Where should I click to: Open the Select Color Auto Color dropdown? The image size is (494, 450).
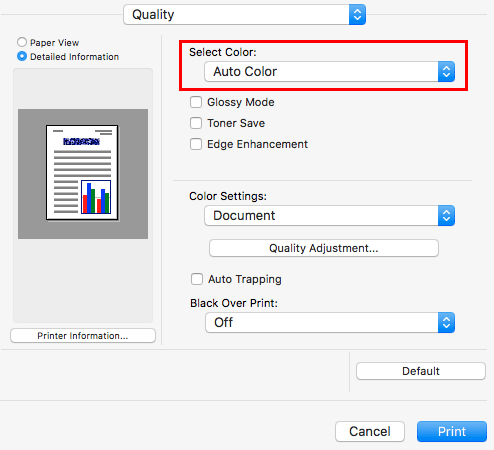[x=329, y=71]
